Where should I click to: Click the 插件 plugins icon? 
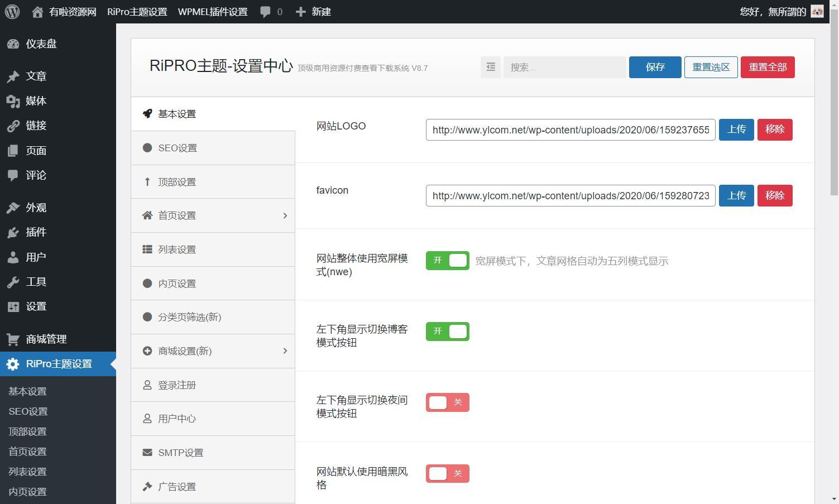click(13, 232)
